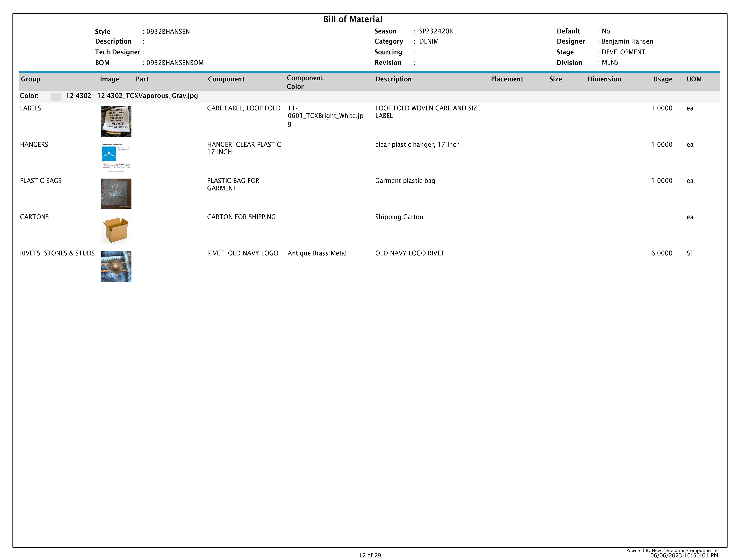Click the care label thumbnail image
This screenshot has width=740, height=560.
coord(116,121)
